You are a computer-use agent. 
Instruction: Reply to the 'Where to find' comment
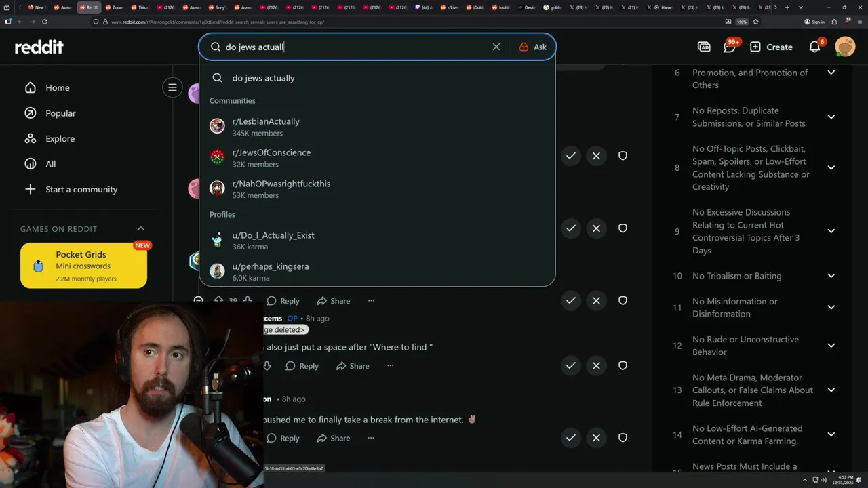tap(302, 366)
